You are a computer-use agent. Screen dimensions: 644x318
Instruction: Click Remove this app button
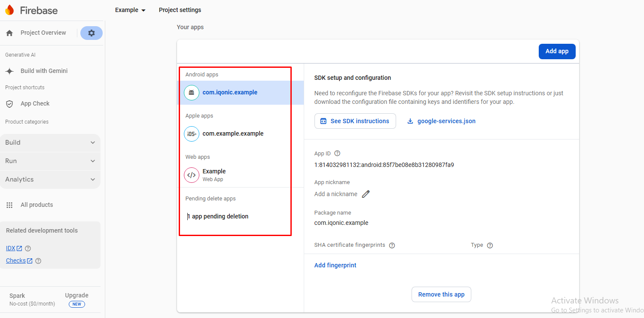[441, 294]
